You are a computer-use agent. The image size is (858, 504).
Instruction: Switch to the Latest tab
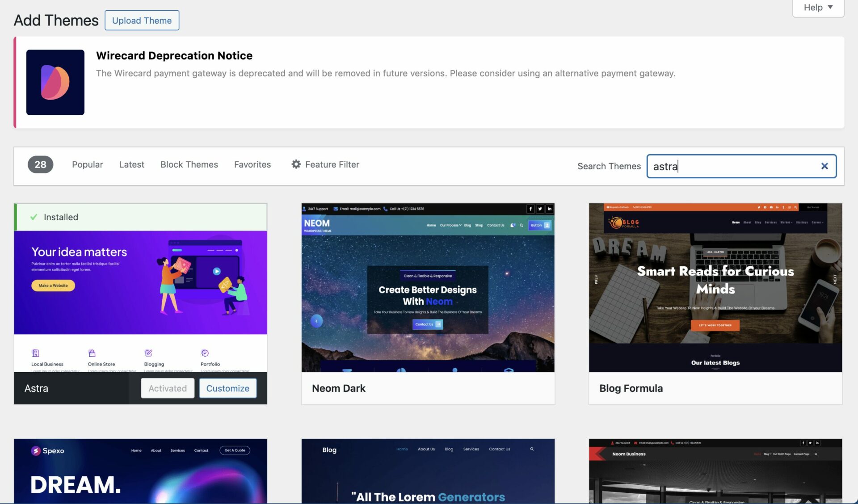click(131, 164)
